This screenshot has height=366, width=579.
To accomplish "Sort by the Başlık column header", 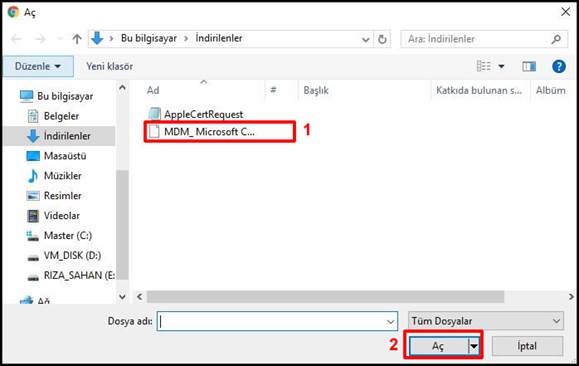I will tap(316, 90).
